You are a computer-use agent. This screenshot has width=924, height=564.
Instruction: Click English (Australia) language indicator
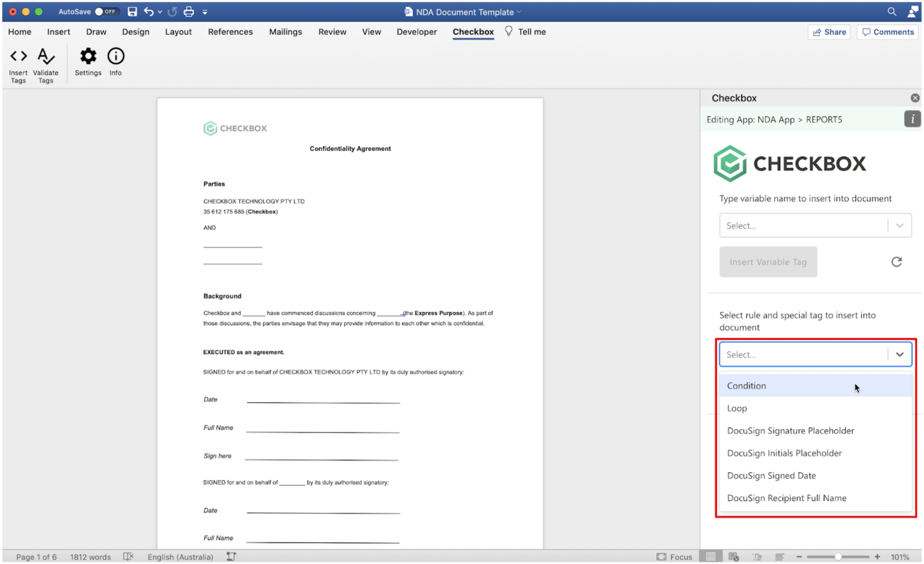tap(180, 557)
